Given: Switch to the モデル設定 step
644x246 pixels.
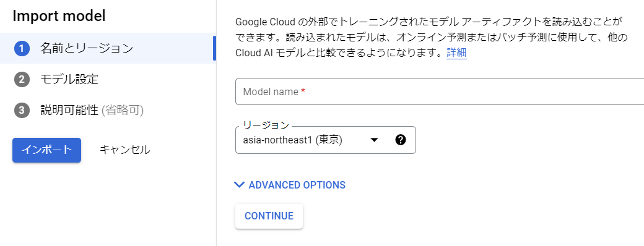Looking at the screenshot, I should 108,79.
